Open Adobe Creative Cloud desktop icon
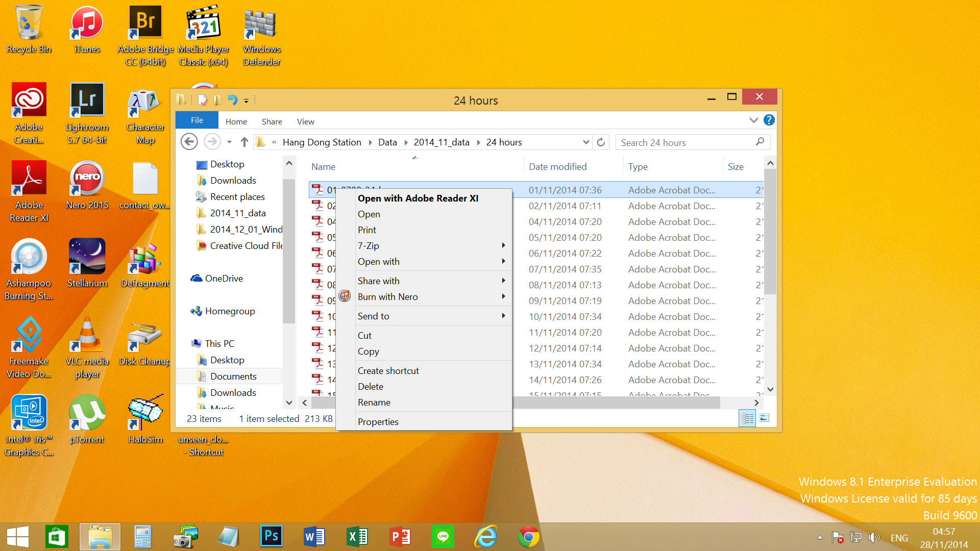This screenshot has height=551, width=980. pyautogui.click(x=29, y=114)
